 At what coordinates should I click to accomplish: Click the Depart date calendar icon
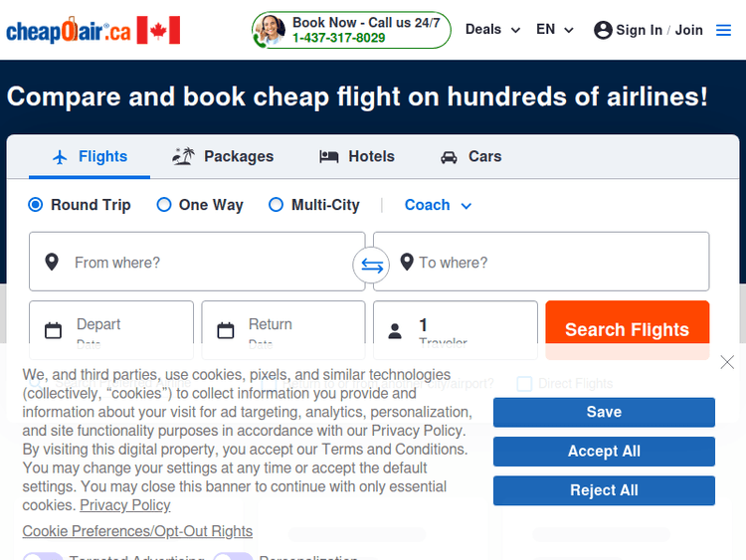(x=54, y=330)
